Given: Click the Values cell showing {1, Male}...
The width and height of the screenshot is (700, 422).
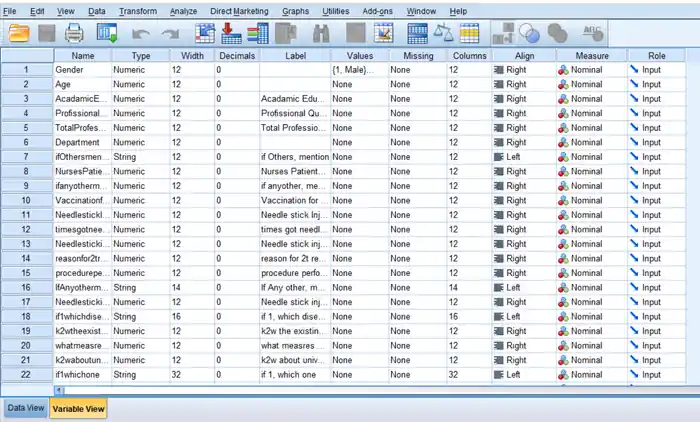Looking at the screenshot, I should click(360, 70).
